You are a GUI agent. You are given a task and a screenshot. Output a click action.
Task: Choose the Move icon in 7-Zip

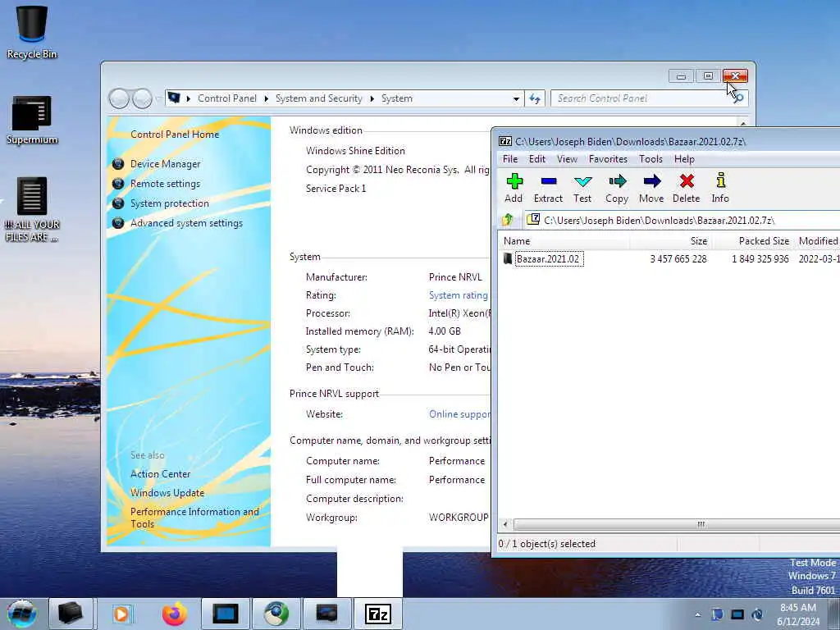point(651,188)
